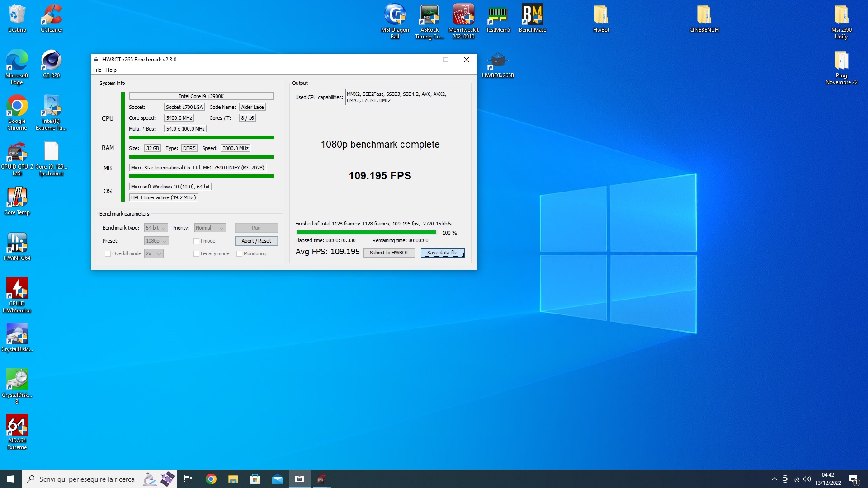Open Prog Novembre 22 folder

(841, 67)
